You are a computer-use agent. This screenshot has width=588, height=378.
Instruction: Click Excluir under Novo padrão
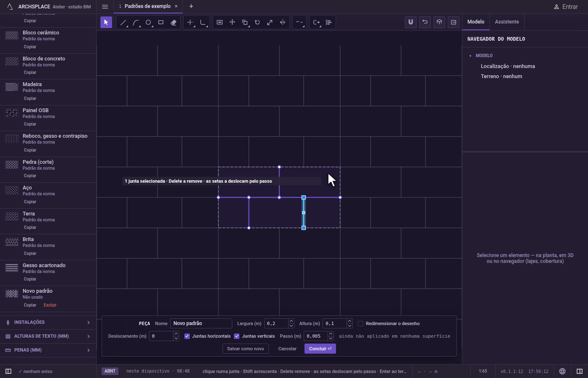pyautogui.click(x=50, y=305)
